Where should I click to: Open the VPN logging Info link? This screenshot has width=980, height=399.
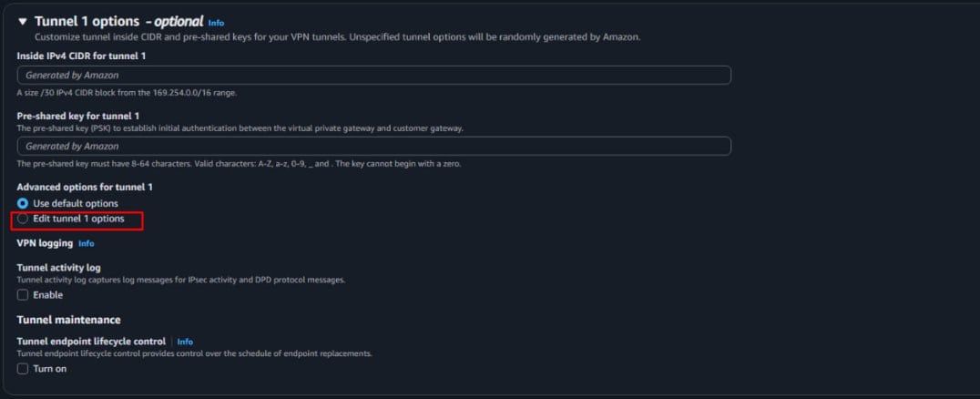click(x=87, y=244)
